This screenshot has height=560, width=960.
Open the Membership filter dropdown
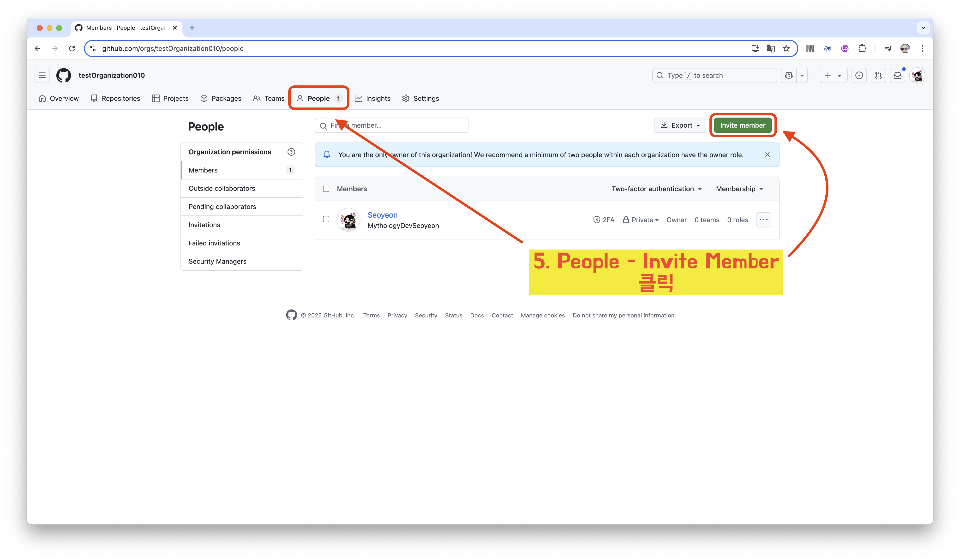tap(739, 189)
